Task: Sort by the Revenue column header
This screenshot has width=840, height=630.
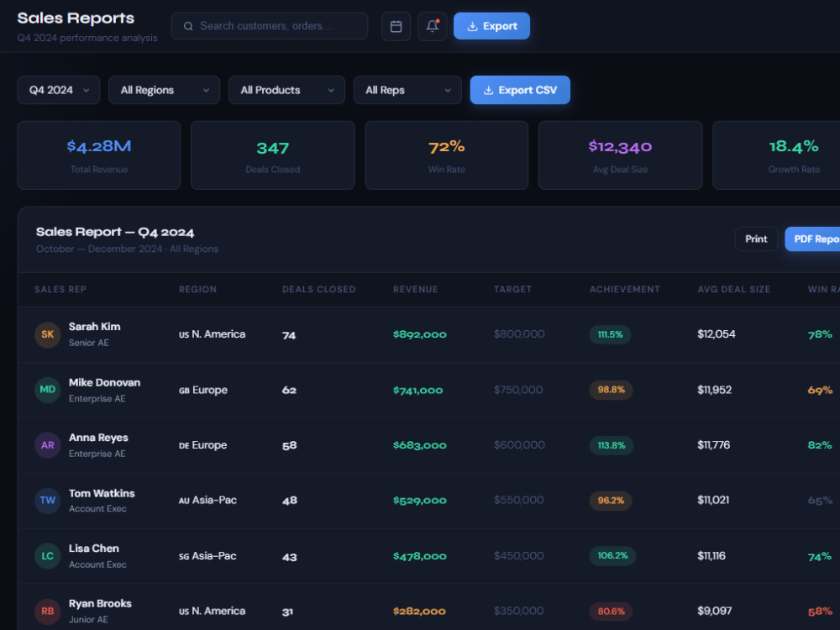Action: [416, 289]
